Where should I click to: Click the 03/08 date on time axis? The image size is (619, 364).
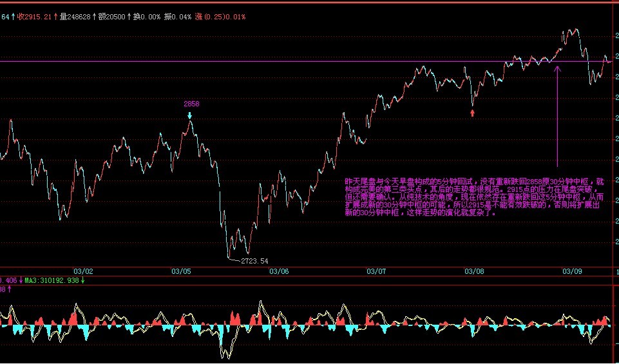click(x=474, y=272)
